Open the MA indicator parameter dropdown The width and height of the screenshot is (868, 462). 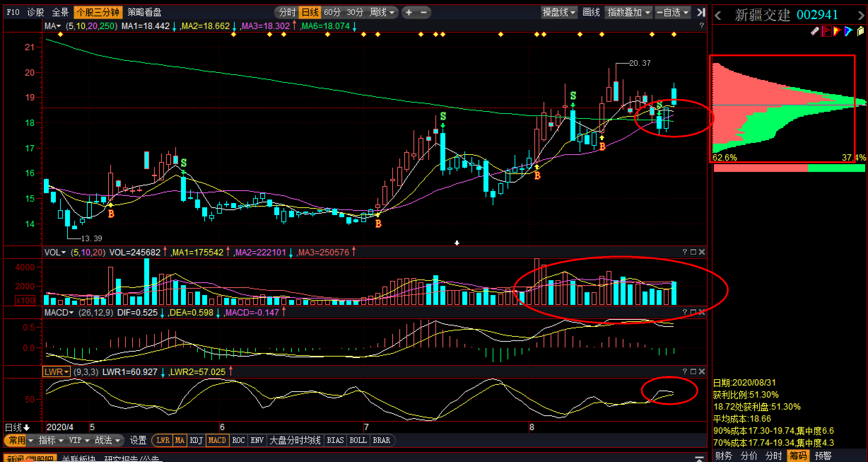(x=52, y=26)
